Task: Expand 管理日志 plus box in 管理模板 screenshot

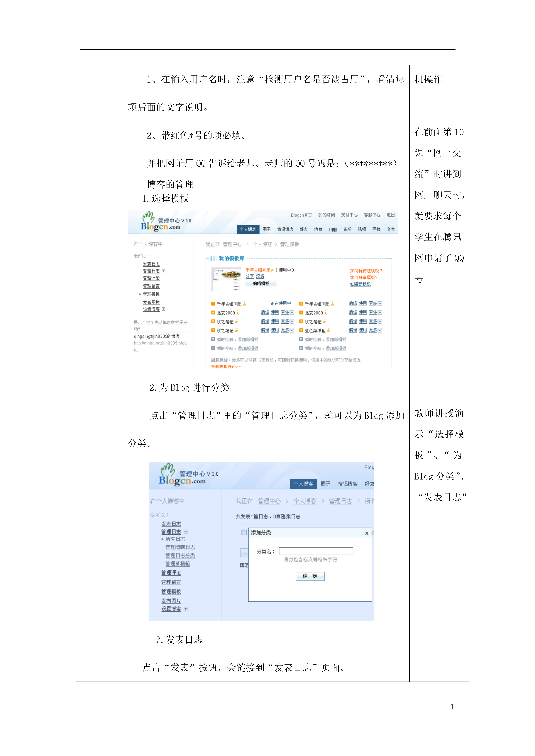Action: point(163,271)
